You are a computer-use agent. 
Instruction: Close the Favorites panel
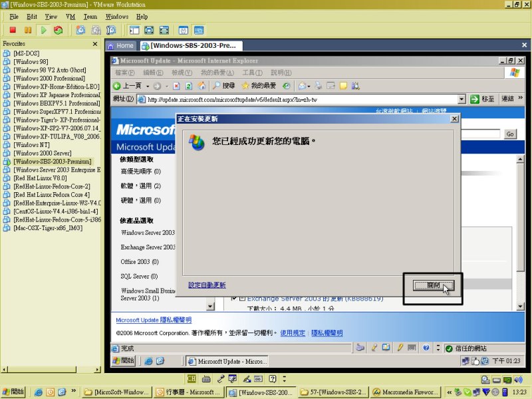95,44
